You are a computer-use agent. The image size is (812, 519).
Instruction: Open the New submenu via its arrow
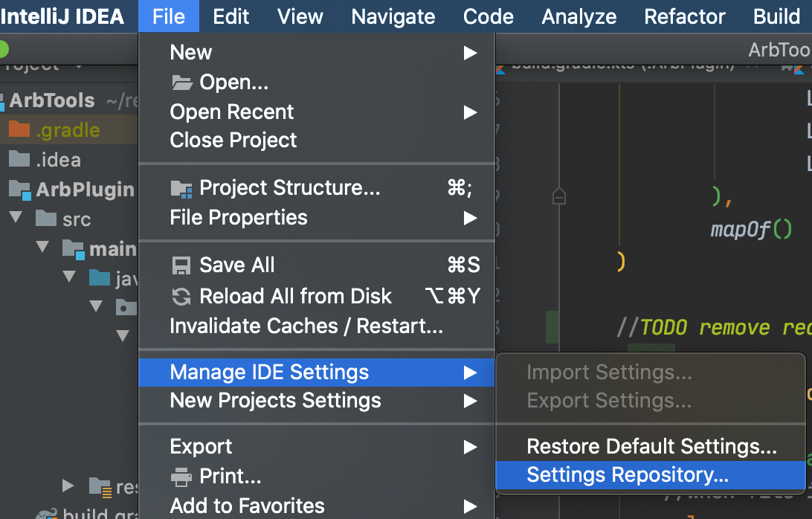471,52
